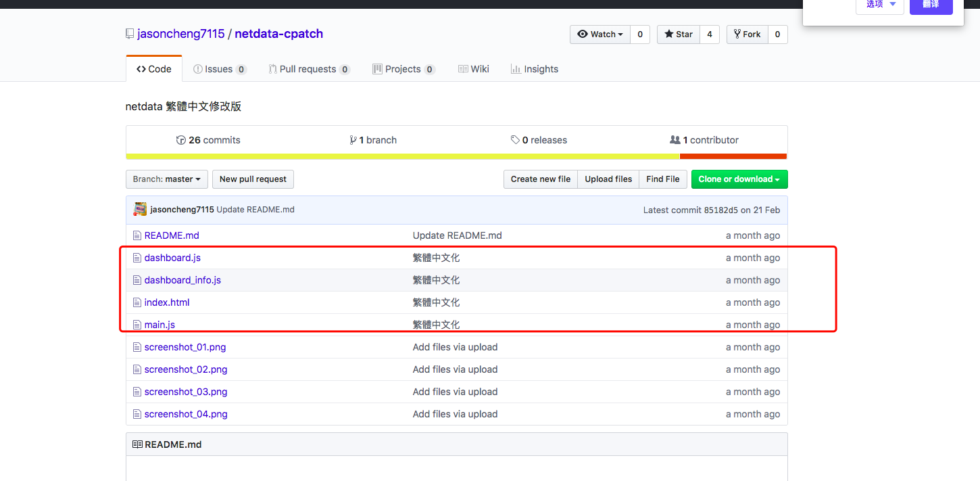Switch to the Issues tab

220,69
